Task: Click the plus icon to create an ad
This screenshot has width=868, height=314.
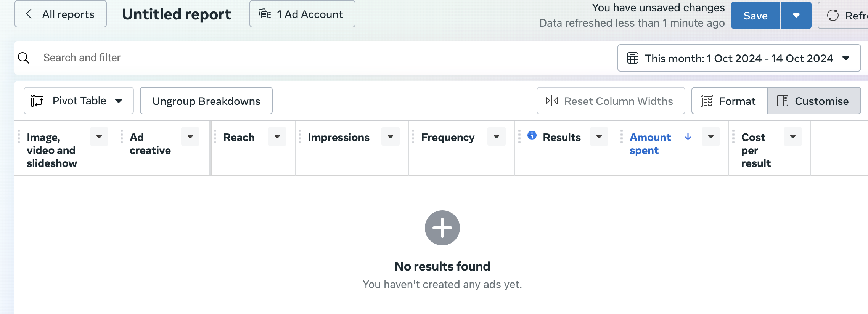Action: click(442, 227)
